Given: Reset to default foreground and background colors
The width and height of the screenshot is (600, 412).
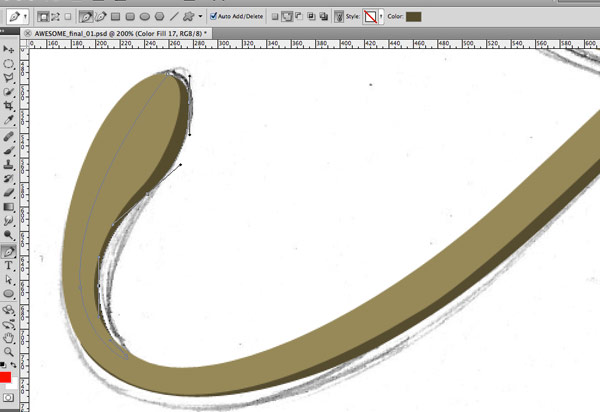Looking at the screenshot, I should click(3, 365).
